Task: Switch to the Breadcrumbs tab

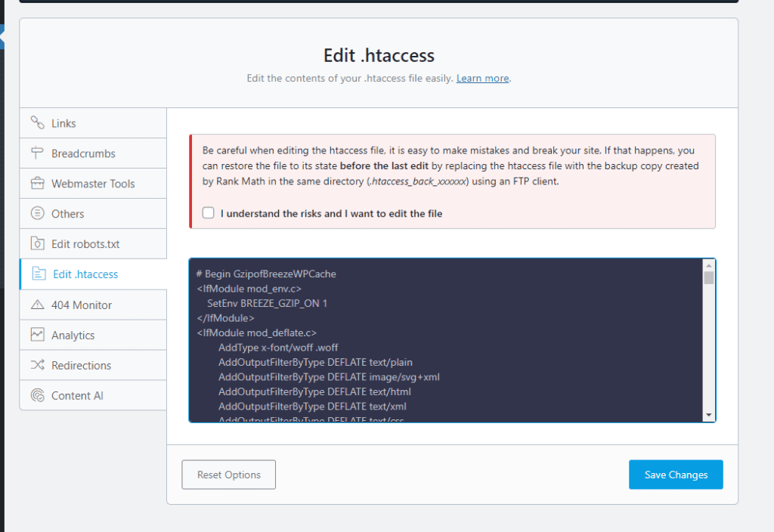Action: [93, 153]
